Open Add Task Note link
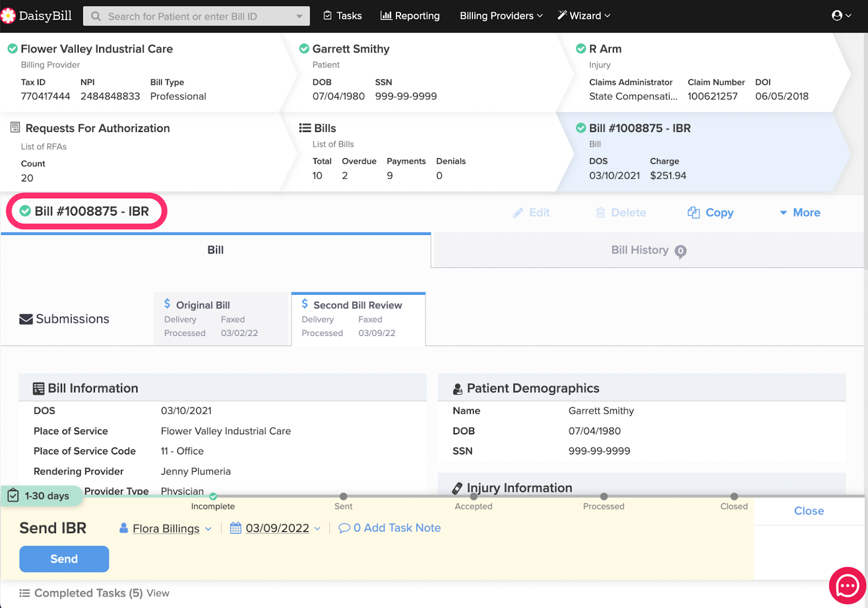The image size is (868, 608). 390,528
